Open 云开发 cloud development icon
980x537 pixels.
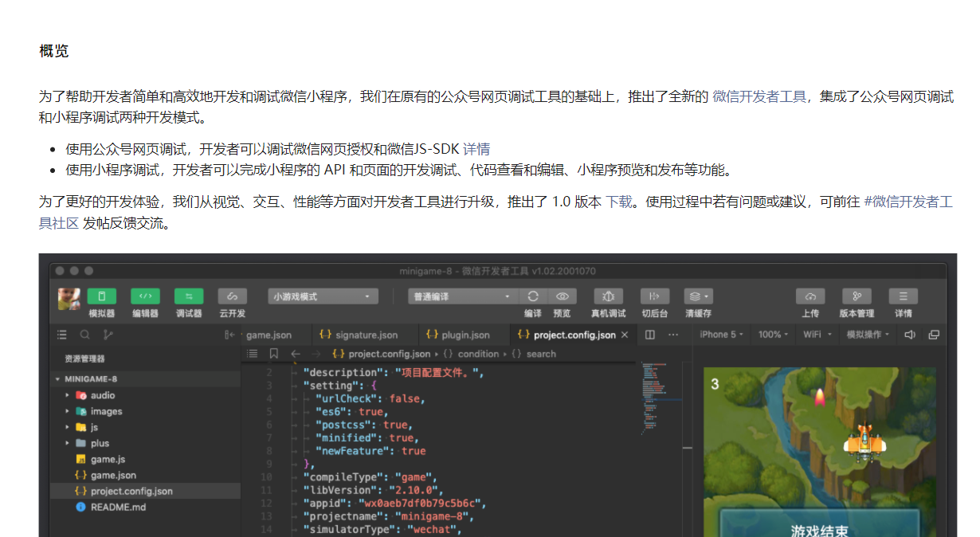(233, 296)
